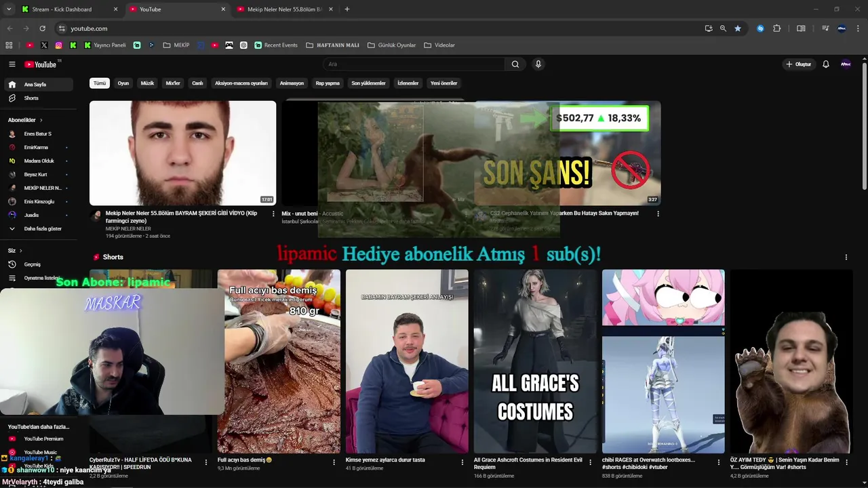
Task: Select the Canlı filter chip
Action: point(197,83)
